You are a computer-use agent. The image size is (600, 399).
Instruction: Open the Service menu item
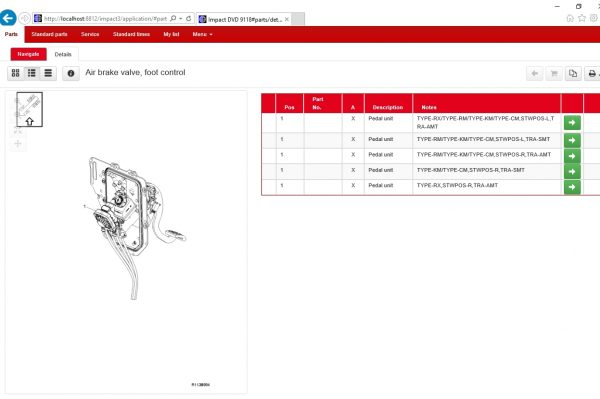pos(90,34)
